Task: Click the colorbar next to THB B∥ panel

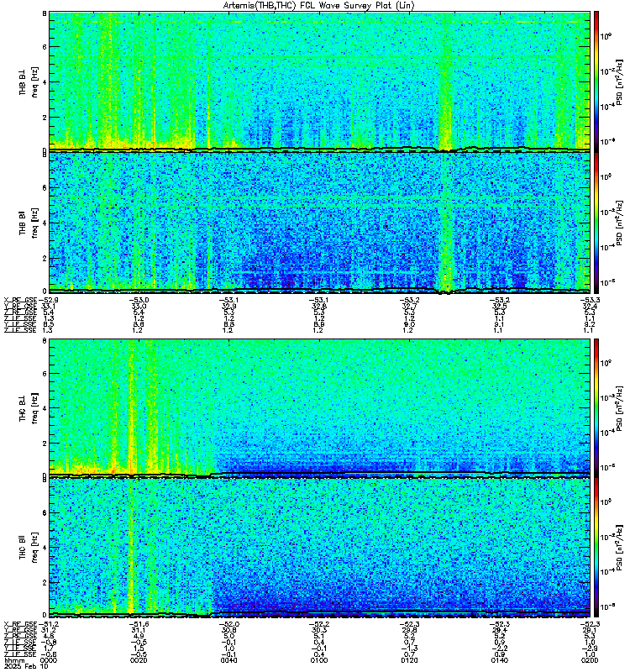Action: tap(596, 223)
